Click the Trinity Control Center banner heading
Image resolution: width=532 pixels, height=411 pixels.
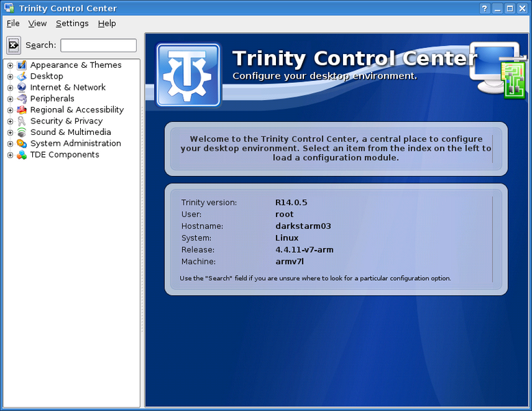[x=355, y=58]
